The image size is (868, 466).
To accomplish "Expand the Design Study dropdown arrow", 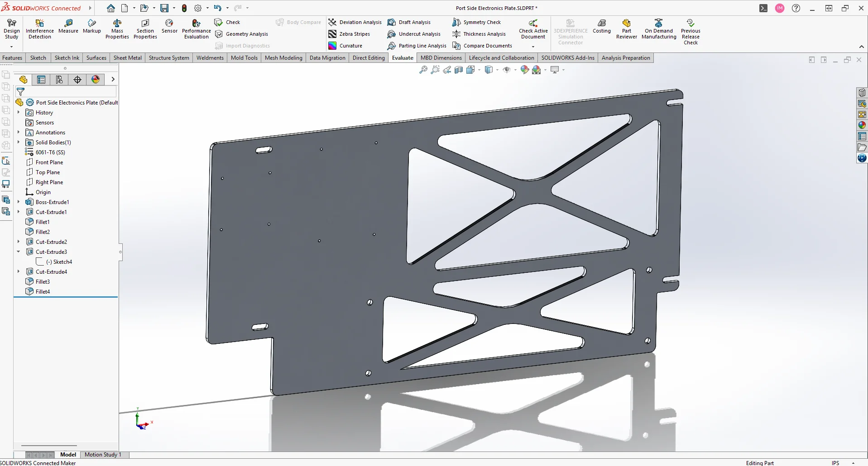I will click(x=11, y=47).
